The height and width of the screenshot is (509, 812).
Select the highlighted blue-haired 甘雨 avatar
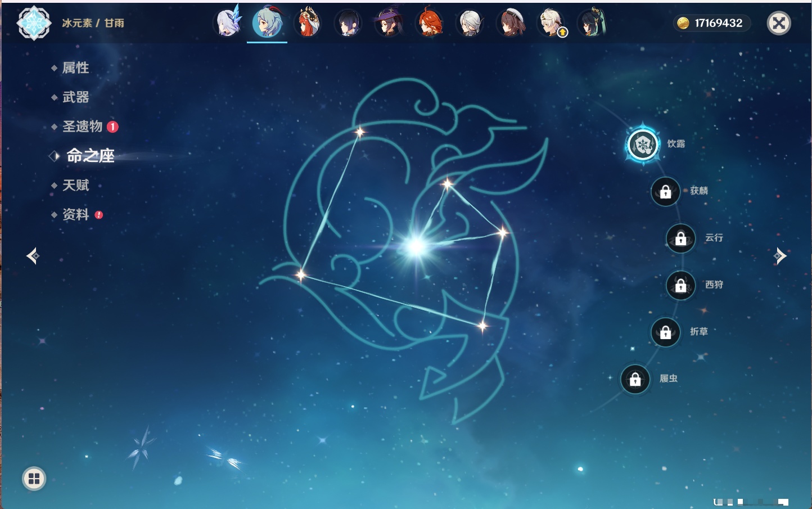[x=267, y=23]
